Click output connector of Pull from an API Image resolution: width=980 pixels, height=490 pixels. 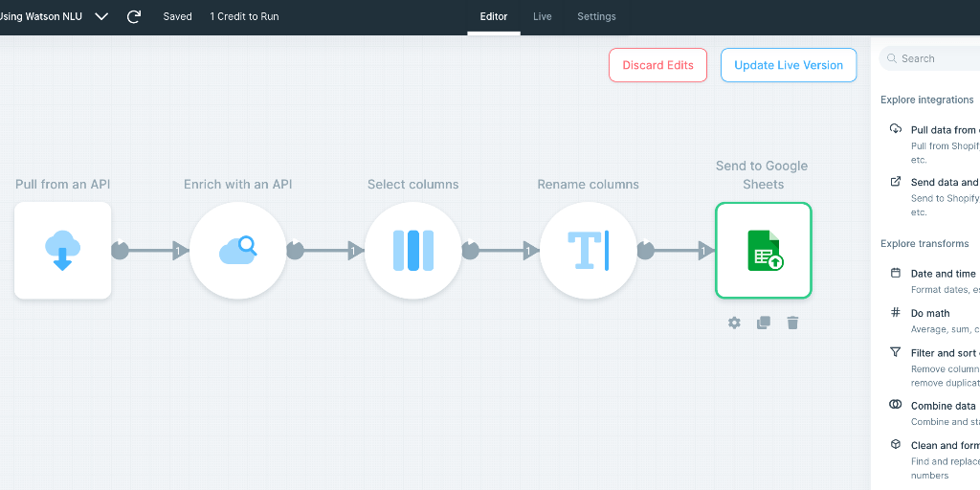click(x=120, y=251)
